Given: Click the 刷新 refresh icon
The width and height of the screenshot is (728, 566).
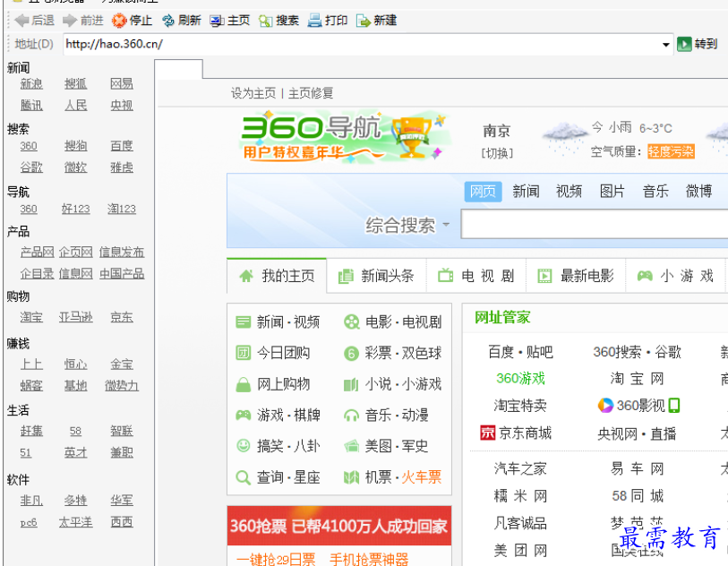Looking at the screenshot, I should coord(167,21).
